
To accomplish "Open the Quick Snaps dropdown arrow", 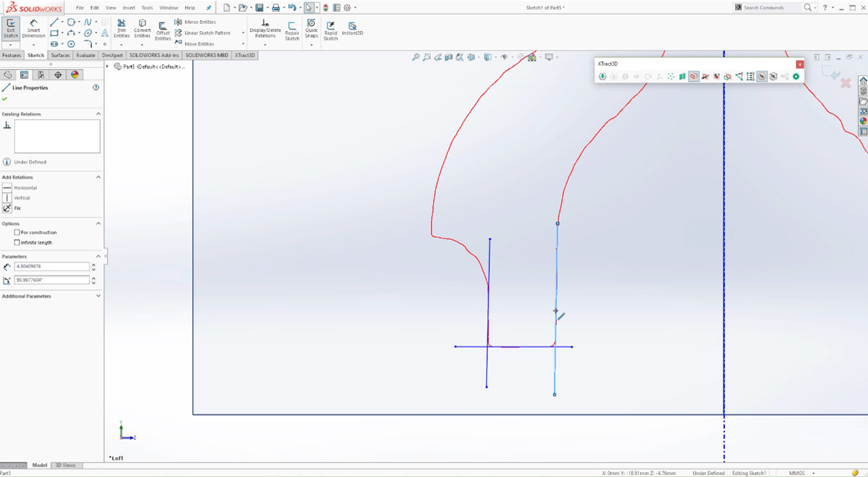I will click(x=311, y=45).
